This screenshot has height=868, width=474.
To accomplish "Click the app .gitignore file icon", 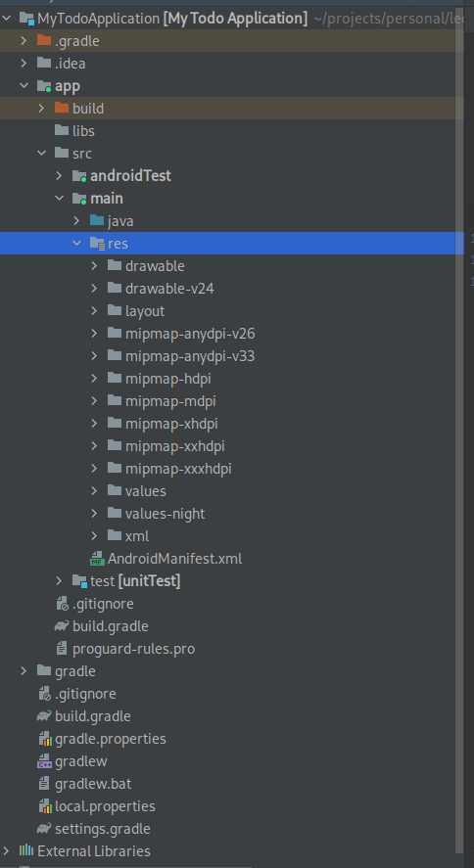I will pos(62,604).
